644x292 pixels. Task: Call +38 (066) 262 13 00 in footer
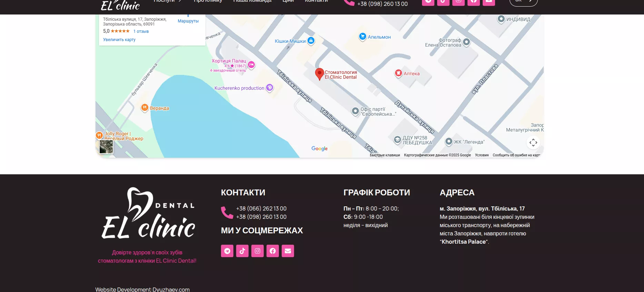coord(261,208)
